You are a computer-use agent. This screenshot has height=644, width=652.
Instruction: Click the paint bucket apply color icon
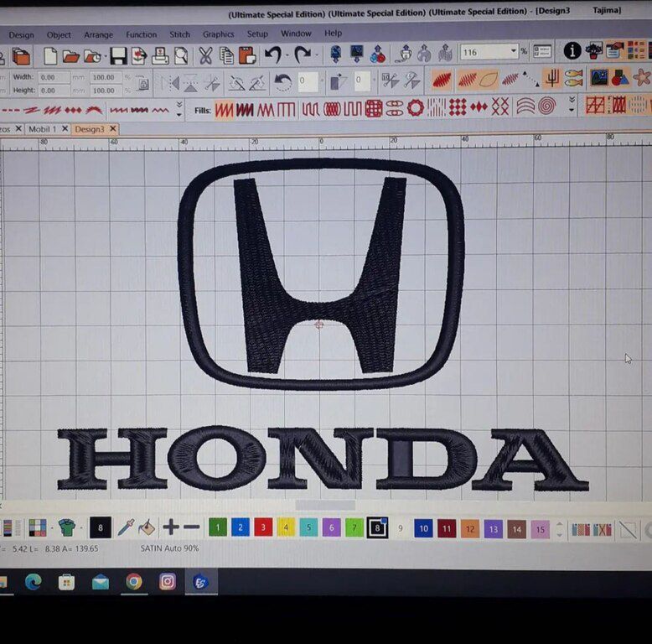(x=147, y=527)
